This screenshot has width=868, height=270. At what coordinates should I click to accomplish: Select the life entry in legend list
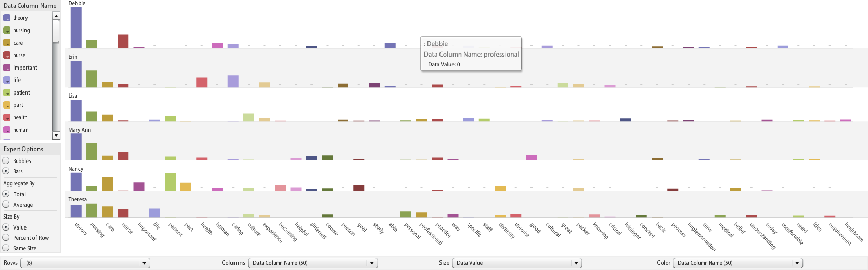pos(17,80)
